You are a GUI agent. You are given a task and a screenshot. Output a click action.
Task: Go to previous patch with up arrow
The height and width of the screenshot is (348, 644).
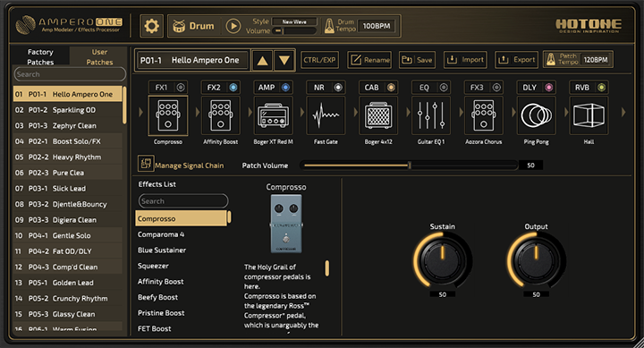click(262, 61)
